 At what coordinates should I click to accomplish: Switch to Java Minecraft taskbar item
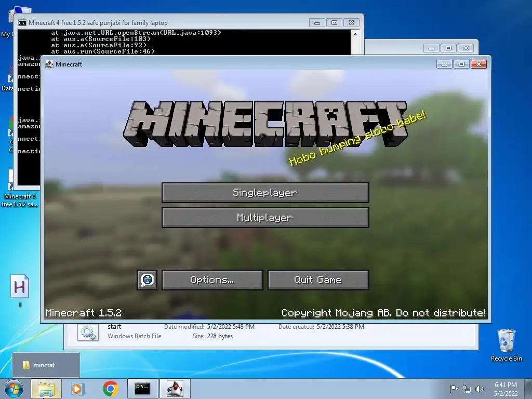[175, 389]
